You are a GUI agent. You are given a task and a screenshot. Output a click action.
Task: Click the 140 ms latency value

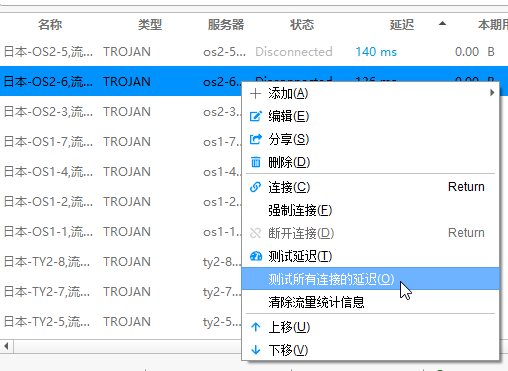[376, 52]
